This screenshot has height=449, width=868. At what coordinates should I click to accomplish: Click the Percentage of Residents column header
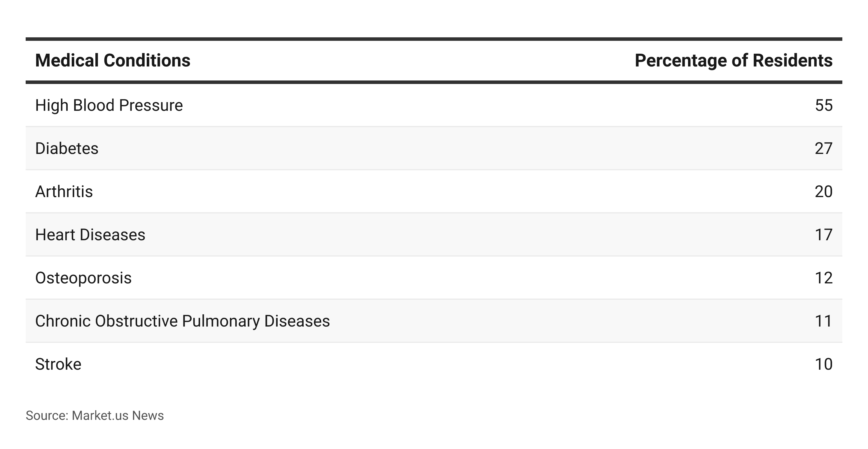pos(733,61)
